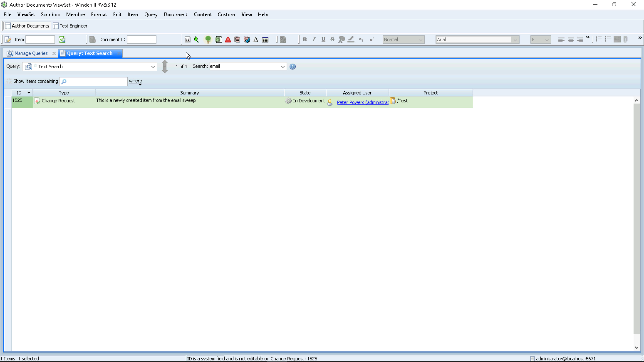Click the delta triangle toolbar icon
644x362 pixels.
point(256,40)
